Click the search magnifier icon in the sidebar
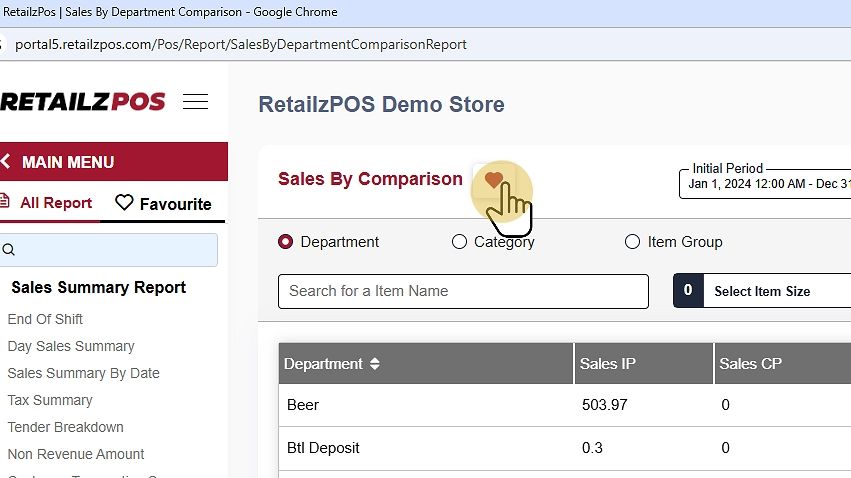This screenshot has height=478, width=851. [8, 250]
